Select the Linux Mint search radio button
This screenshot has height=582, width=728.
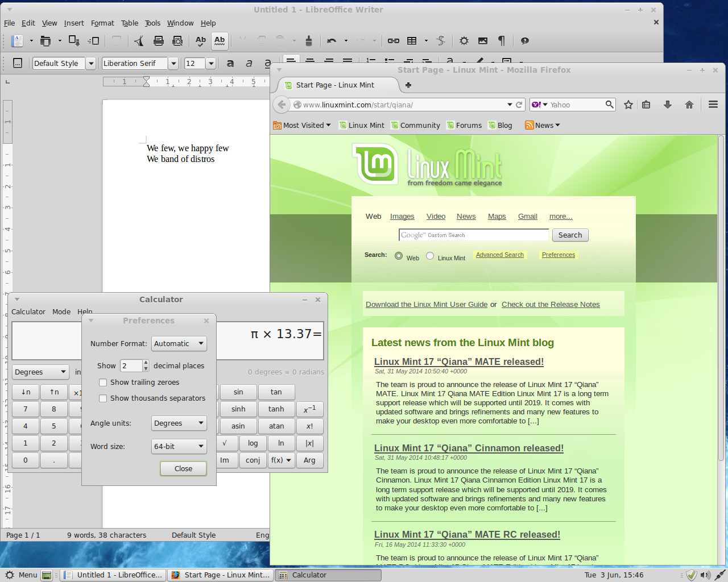[430, 256]
